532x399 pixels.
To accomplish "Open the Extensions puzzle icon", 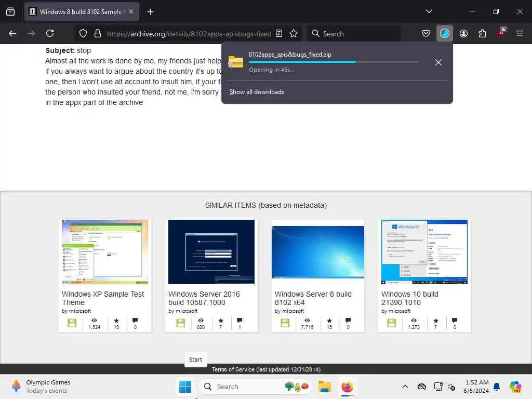I will (482, 33).
